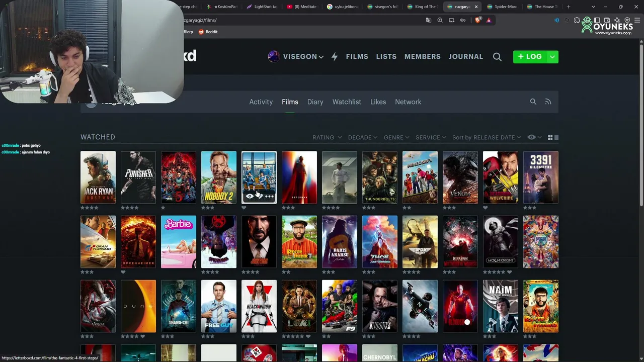This screenshot has width=644, height=362.
Task: Switch to the Meditate YouTube browser tab
Action: (x=302, y=7)
